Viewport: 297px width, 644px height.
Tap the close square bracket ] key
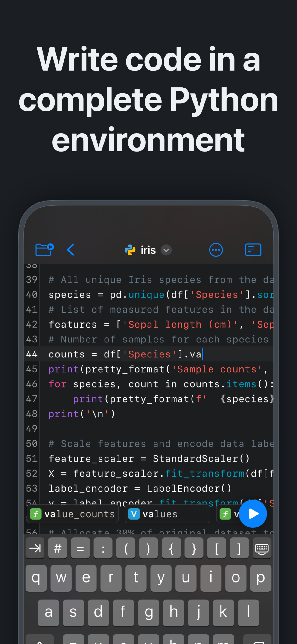pyautogui.click(x=239, y=548)
